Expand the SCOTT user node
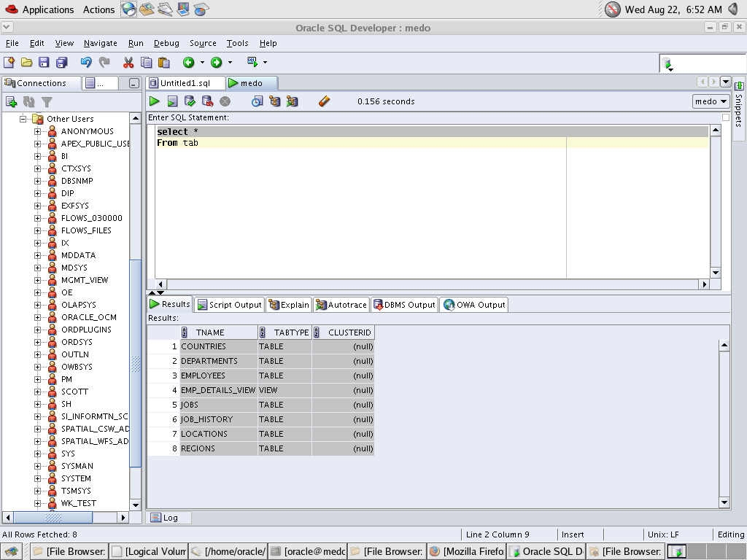This screenshot has height=560, width=747. tap(37, 392)
